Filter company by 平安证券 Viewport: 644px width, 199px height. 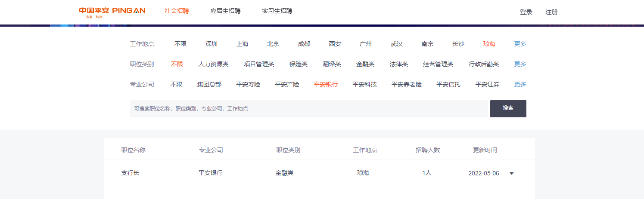coord(487,84)
